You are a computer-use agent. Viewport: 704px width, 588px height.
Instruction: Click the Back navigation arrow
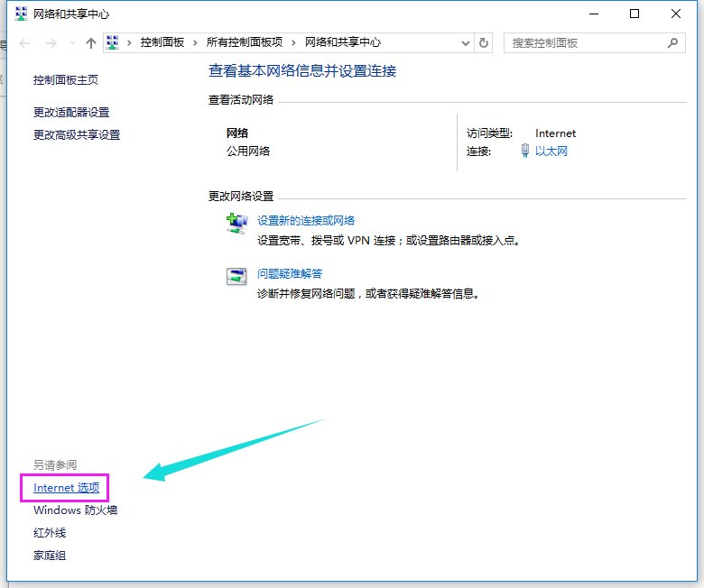25,43
